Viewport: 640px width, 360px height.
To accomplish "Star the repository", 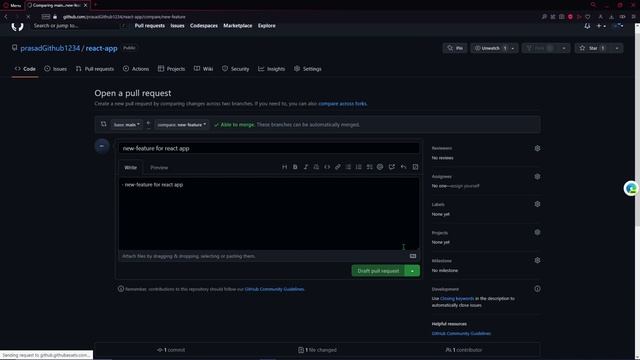I will click(x=593, y=48).
